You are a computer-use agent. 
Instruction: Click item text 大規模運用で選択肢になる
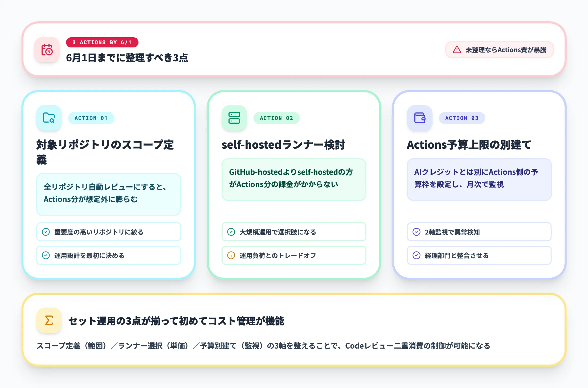click(278, 232)
